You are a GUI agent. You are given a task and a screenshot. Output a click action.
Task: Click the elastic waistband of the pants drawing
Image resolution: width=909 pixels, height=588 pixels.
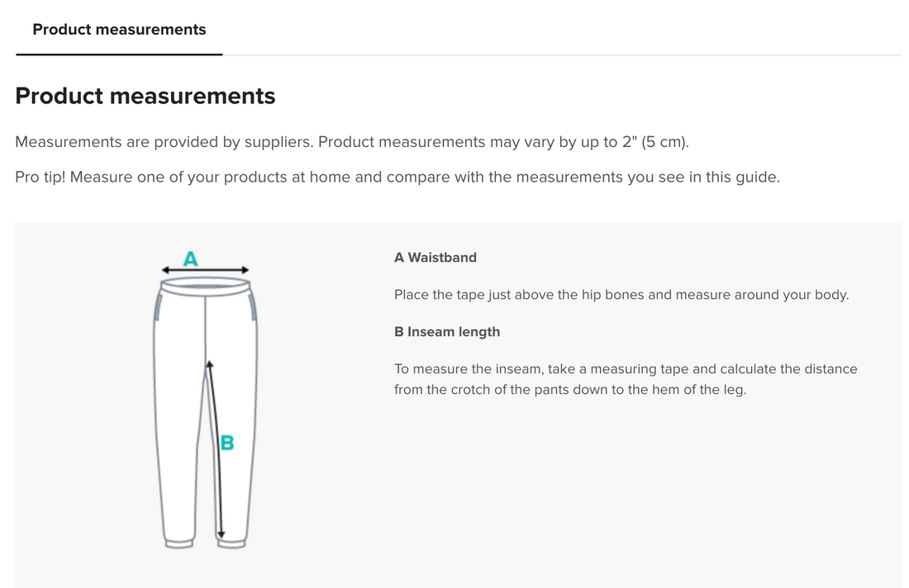click(x=205, y=286)
